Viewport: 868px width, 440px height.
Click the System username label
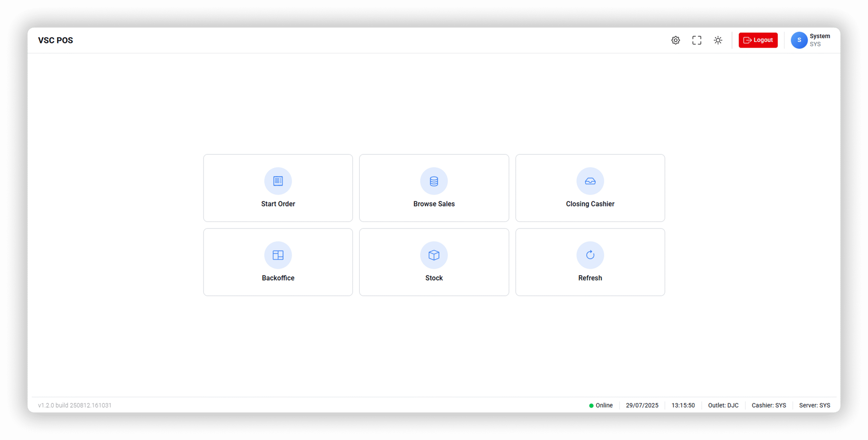[820, 36]
